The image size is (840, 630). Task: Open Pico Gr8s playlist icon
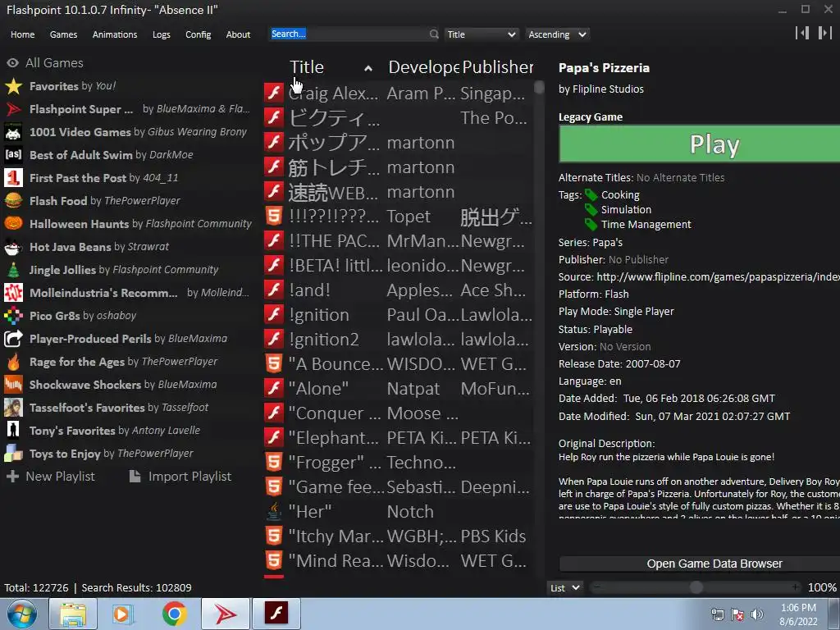click(x=13, y=316)
